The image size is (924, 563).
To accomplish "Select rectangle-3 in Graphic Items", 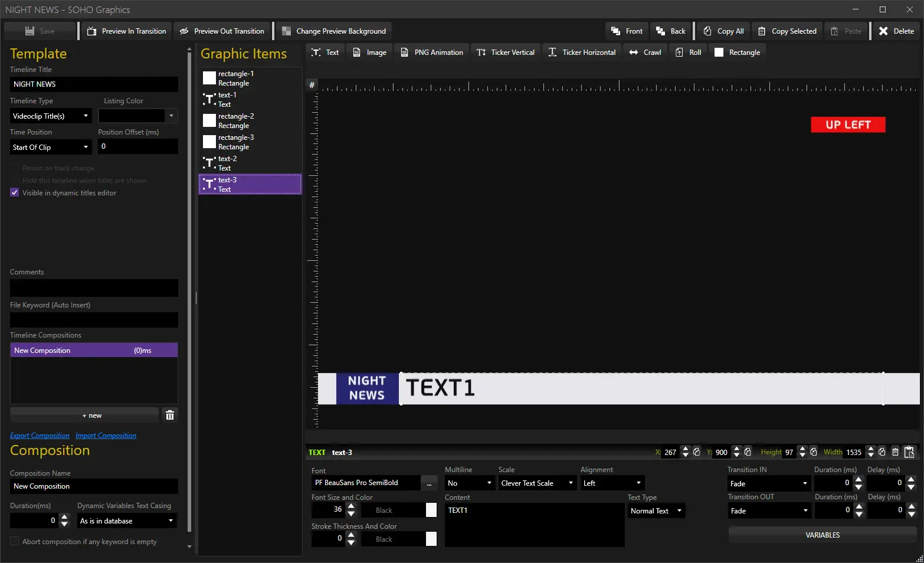I will tap(250, 142).
